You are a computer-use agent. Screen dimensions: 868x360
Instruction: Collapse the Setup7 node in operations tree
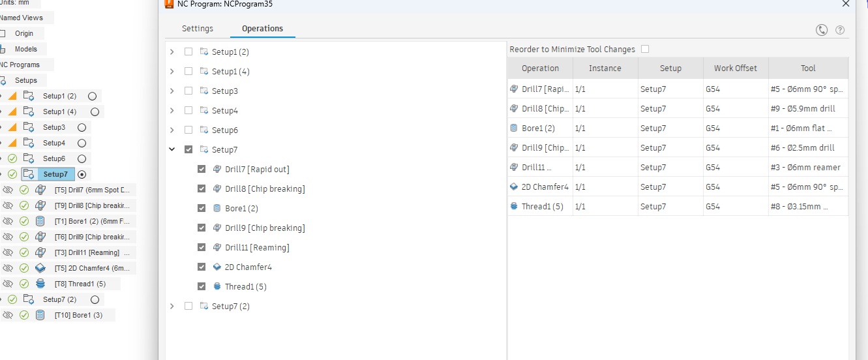(x=172, y=149)
